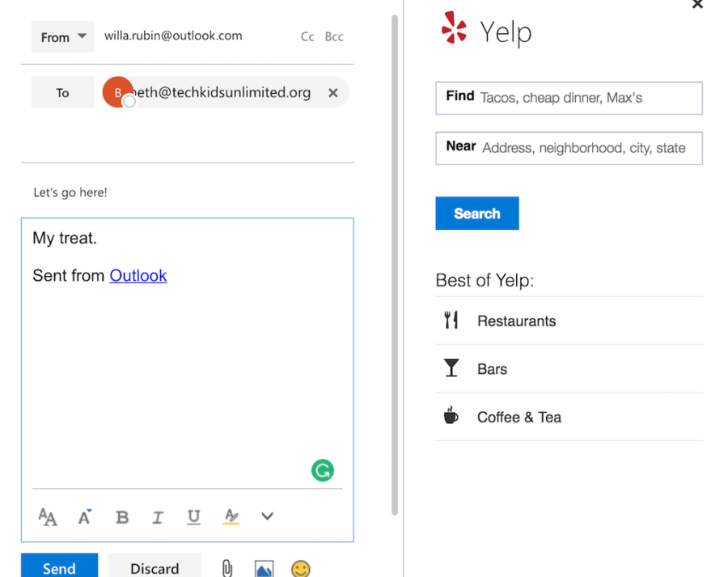
Task: Click the Yelp Find search field
Action: click(x=569, y=98)
